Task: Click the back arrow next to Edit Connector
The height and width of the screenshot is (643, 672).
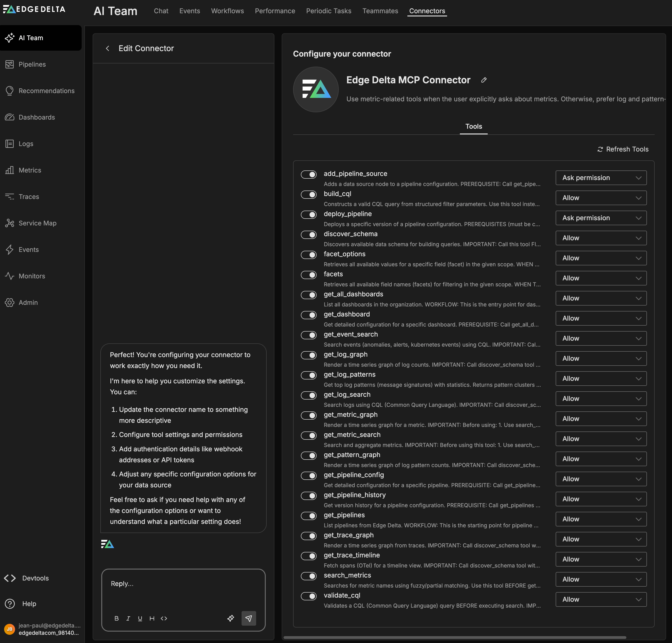Action: click(x=108, y=48)
